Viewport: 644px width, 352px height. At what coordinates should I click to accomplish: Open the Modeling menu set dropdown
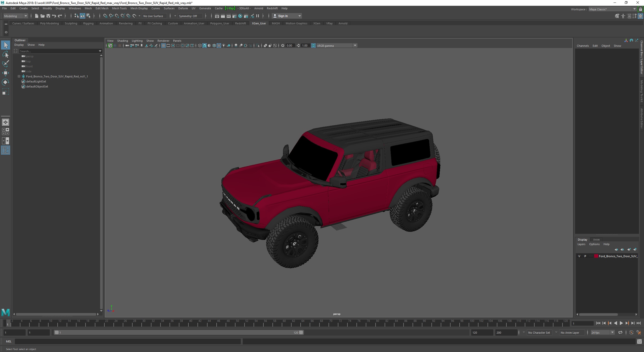pos(16,16)
